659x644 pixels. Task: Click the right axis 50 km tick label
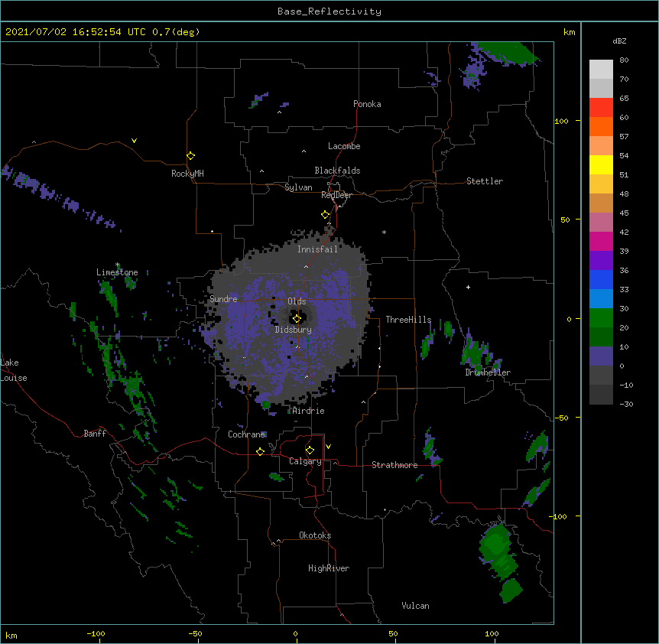tap(565, 220)
